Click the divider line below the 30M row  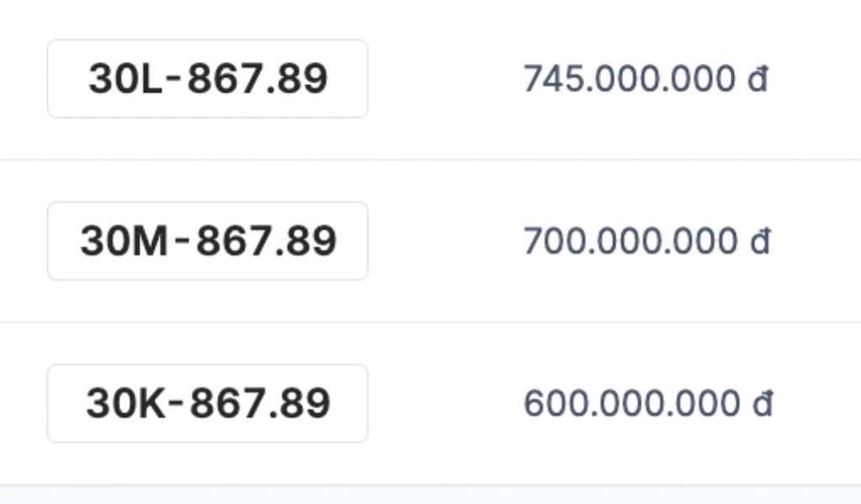point(430,322)
